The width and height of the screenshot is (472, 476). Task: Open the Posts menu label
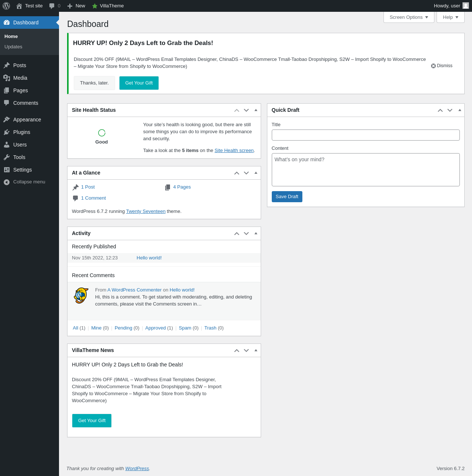coord(20,65)
